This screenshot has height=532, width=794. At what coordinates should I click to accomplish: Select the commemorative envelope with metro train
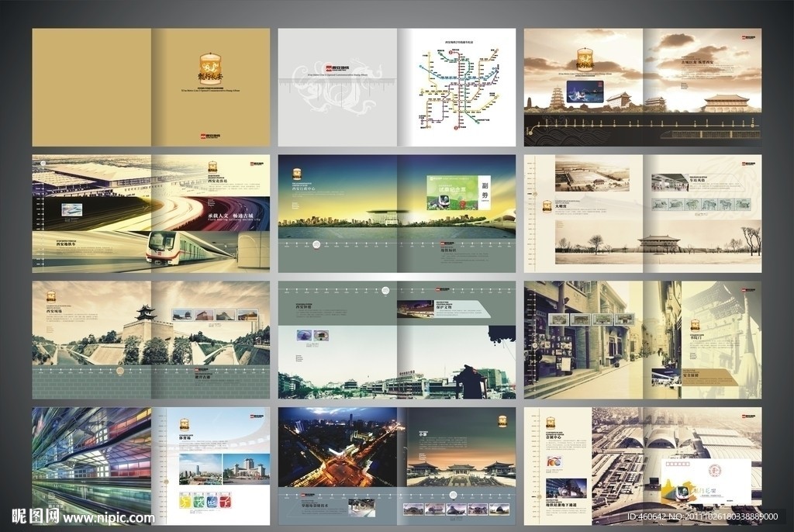(x=706, y=483)
